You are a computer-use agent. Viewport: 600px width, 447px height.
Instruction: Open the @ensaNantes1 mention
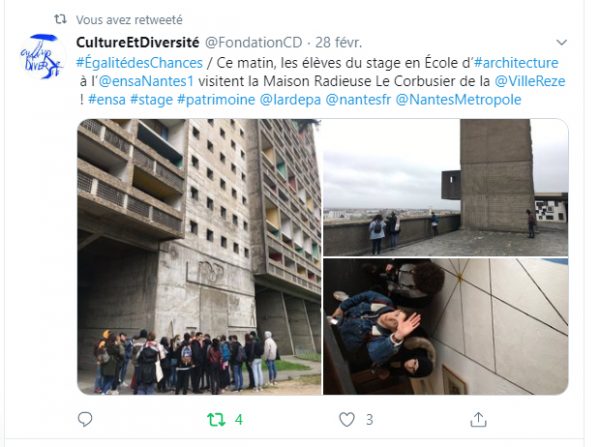(146, 81)
